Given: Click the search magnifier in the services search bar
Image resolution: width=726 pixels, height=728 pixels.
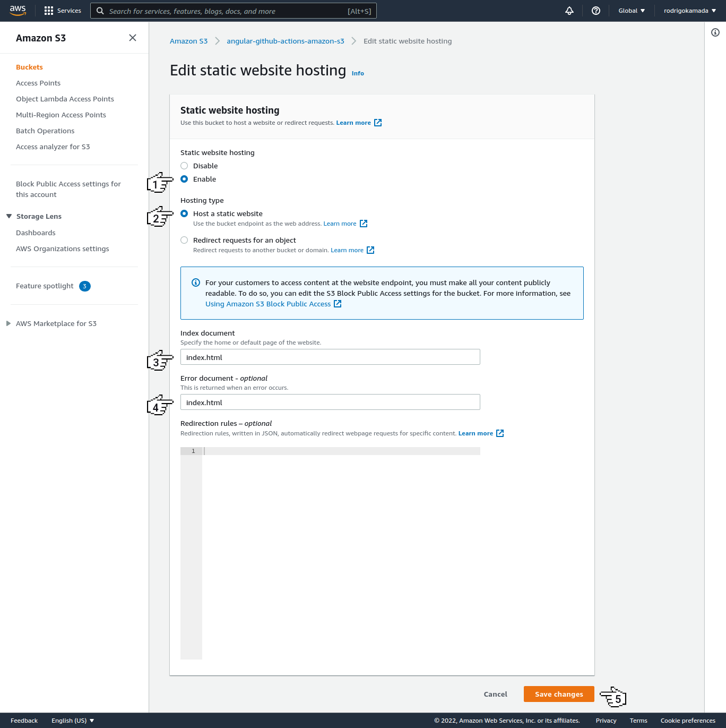Looking at the screenshot, I should pyautogui.click(x=100, y=11).
